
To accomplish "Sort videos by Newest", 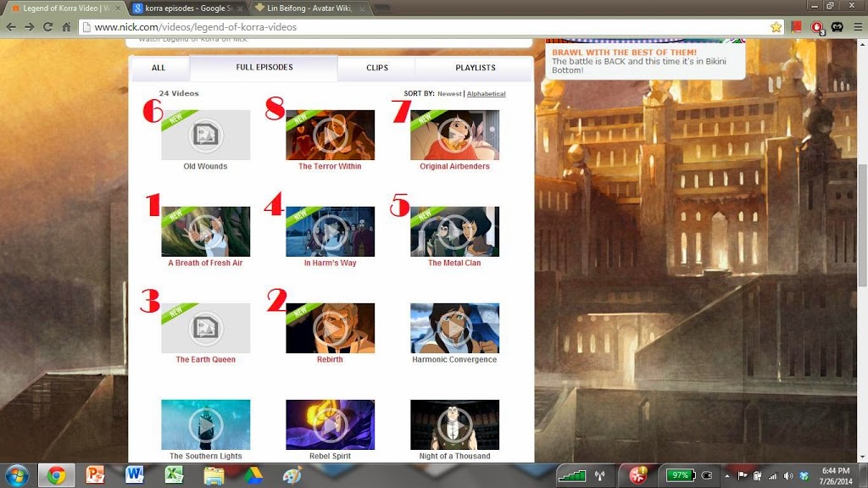I will [x=449, y=93].
